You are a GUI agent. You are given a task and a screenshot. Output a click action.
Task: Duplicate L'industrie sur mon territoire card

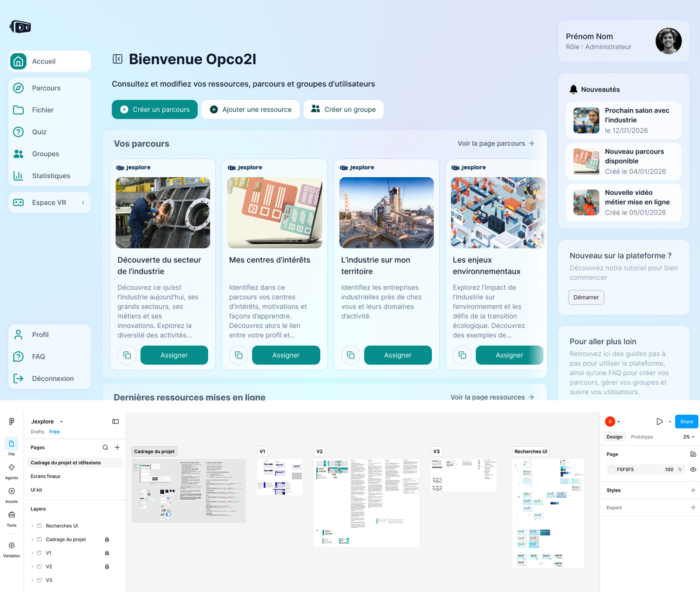(x=351, y=355)
